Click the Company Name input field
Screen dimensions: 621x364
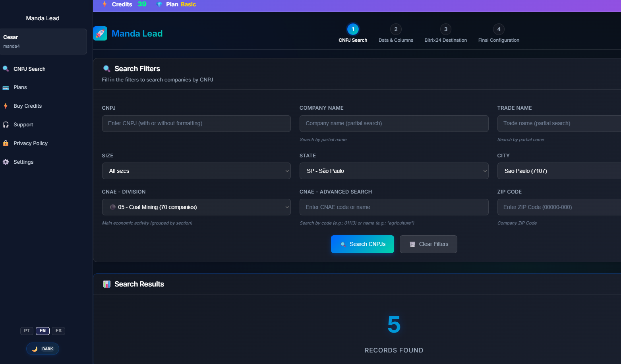[x=394, y=124]
